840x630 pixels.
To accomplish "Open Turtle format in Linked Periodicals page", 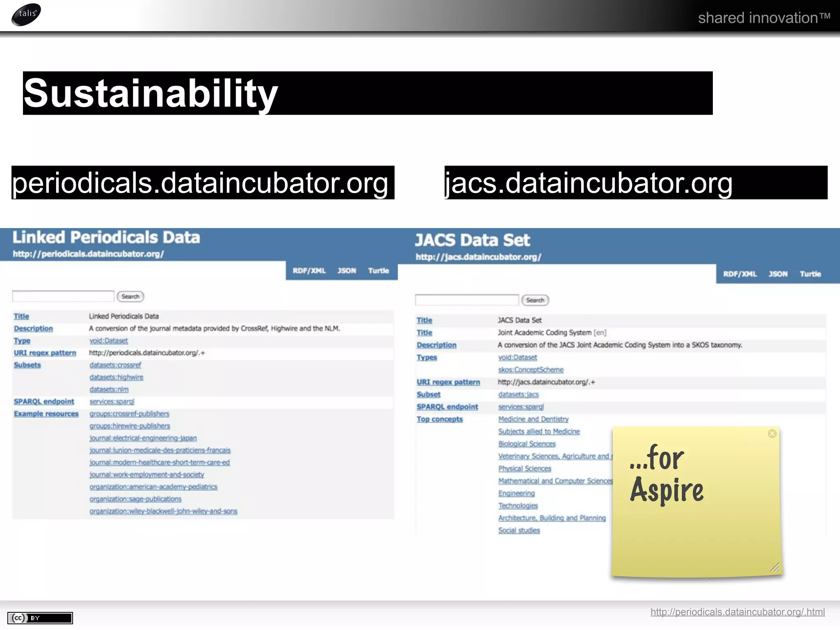I will (378, 271).
